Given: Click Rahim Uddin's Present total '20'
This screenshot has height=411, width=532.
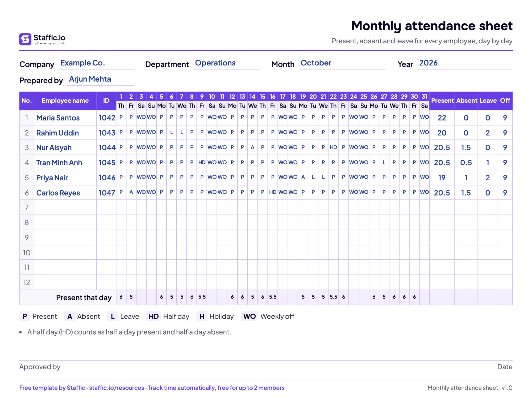Looking at the screenshot, I should (x=442, y=133).
